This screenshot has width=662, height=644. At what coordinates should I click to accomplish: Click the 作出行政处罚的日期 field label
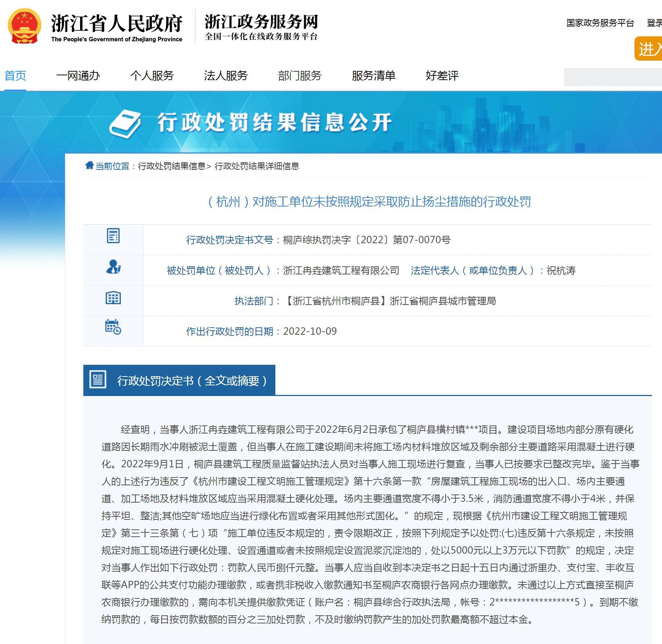pyautogui.click(x=229, y=331)
